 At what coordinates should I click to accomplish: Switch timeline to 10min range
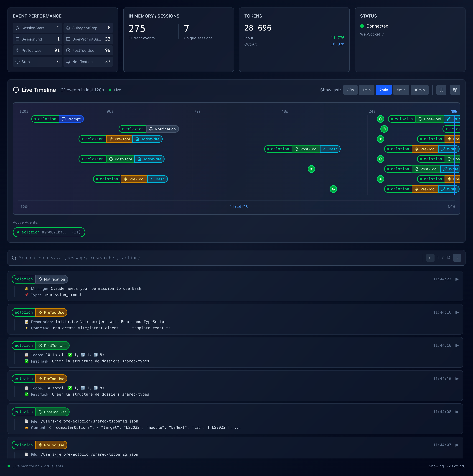point(419,90)
